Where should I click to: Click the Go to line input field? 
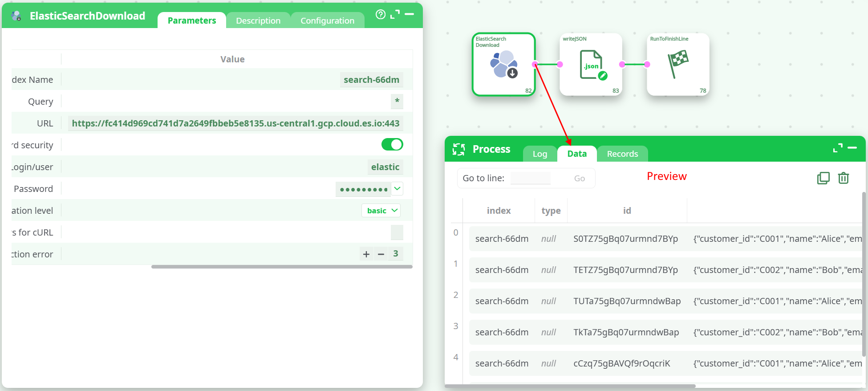point(531,178)
